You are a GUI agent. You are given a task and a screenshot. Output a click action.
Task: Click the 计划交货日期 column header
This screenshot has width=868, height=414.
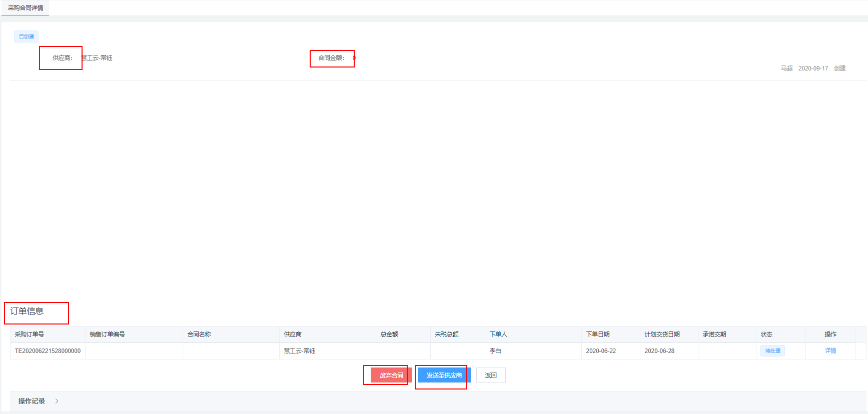662,334
